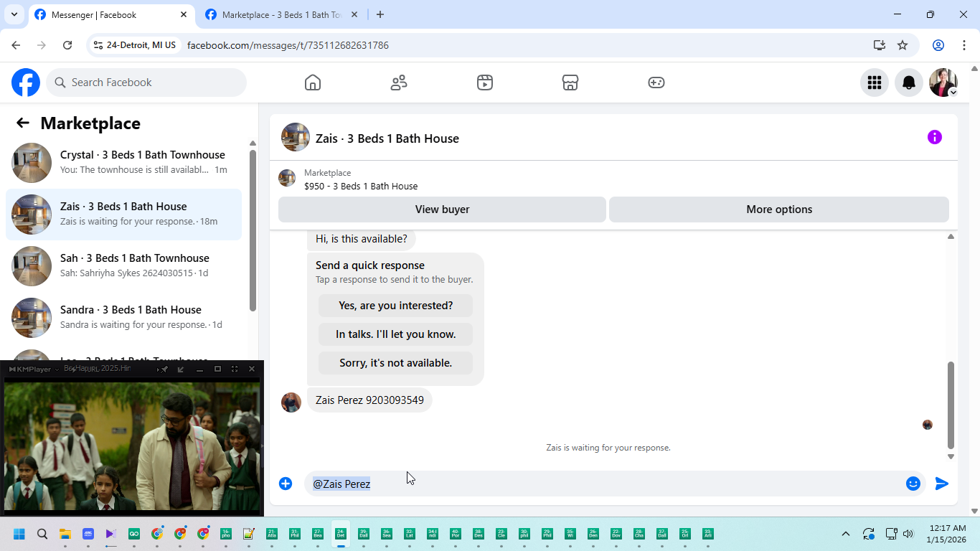Image resolution: width=980 pixels, height=551 pixels.
Task: Click the More options button
Action: click(x=779, y=209)
